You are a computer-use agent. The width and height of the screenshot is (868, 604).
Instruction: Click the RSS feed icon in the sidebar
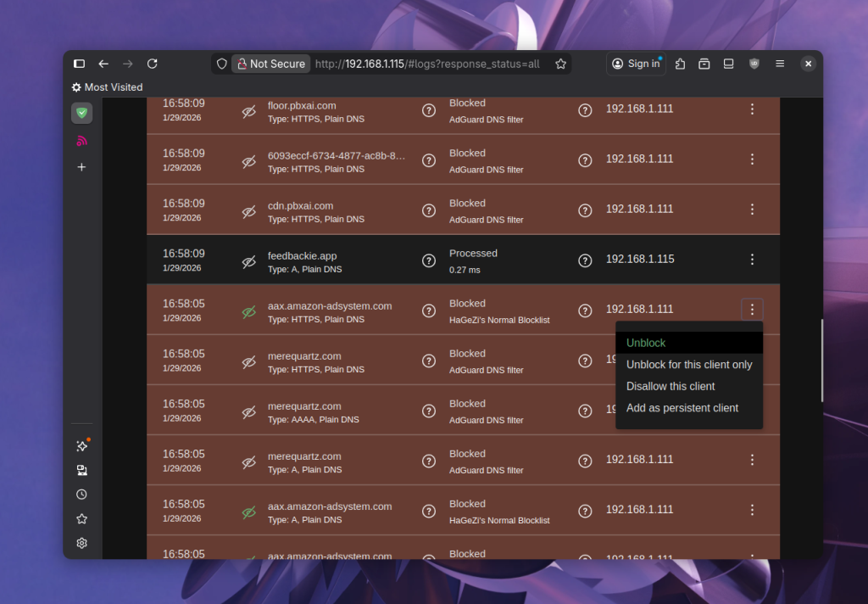tap(81, 141)
